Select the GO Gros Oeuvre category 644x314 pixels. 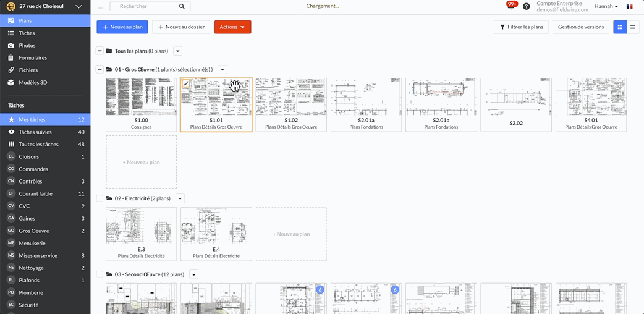point(45,231)
